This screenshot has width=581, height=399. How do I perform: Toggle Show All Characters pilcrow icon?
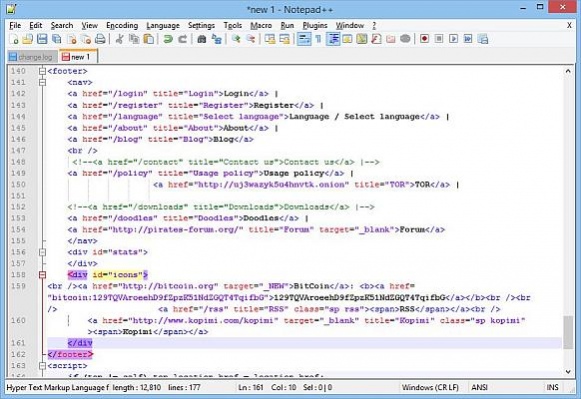(x=318, y=39)
